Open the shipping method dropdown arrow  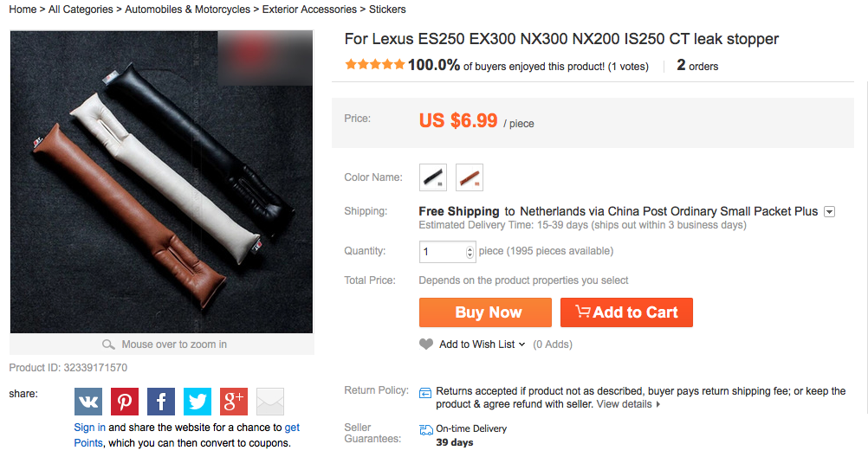829,212
